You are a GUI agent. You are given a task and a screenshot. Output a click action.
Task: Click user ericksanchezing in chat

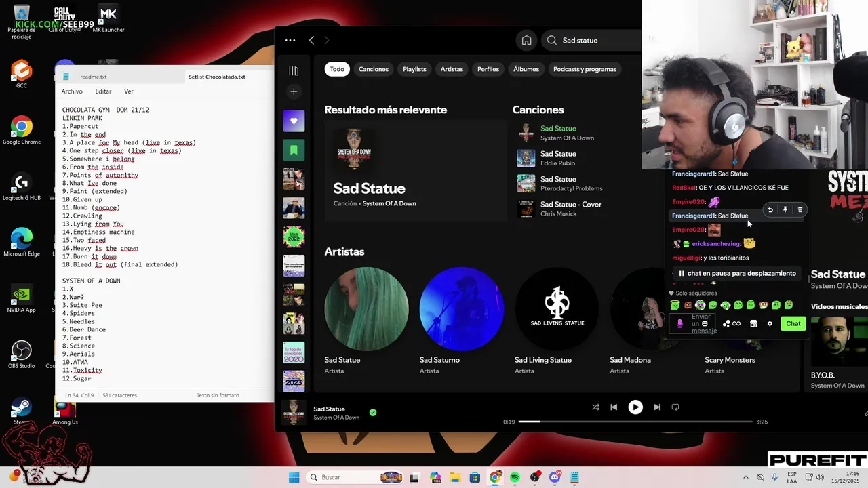[716, 244]
